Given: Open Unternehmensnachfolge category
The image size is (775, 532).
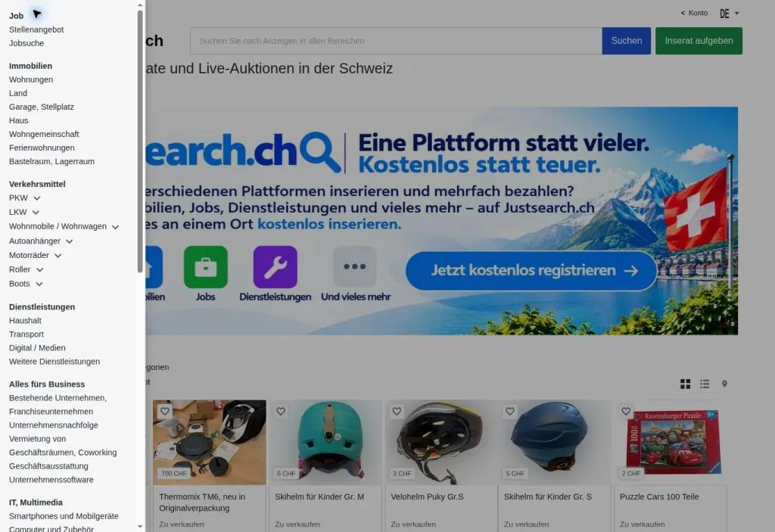Looking at the screenshot, I should pos(54,425).
